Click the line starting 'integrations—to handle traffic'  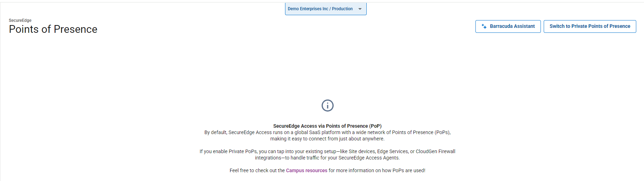pyautogui.click(x=327, y=158)
